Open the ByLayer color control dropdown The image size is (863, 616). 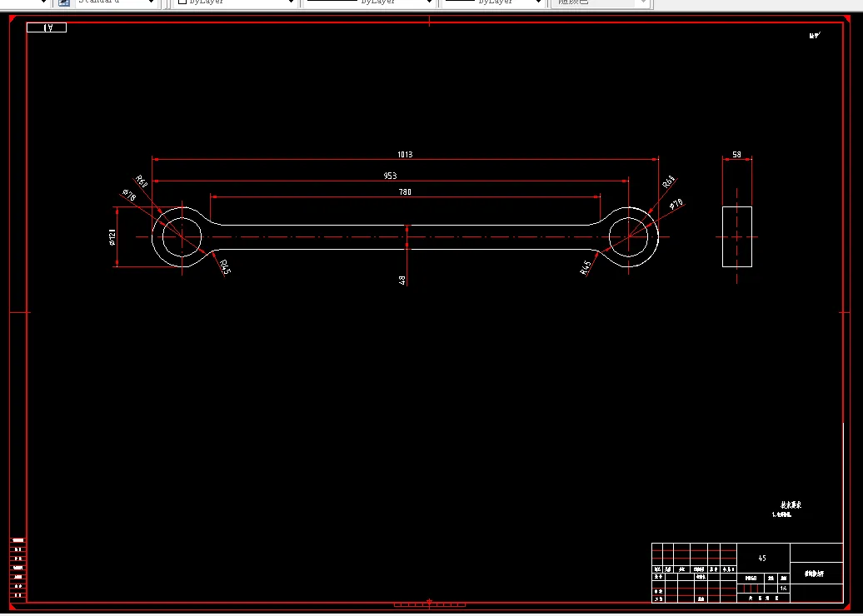click(x=235, y=2)
